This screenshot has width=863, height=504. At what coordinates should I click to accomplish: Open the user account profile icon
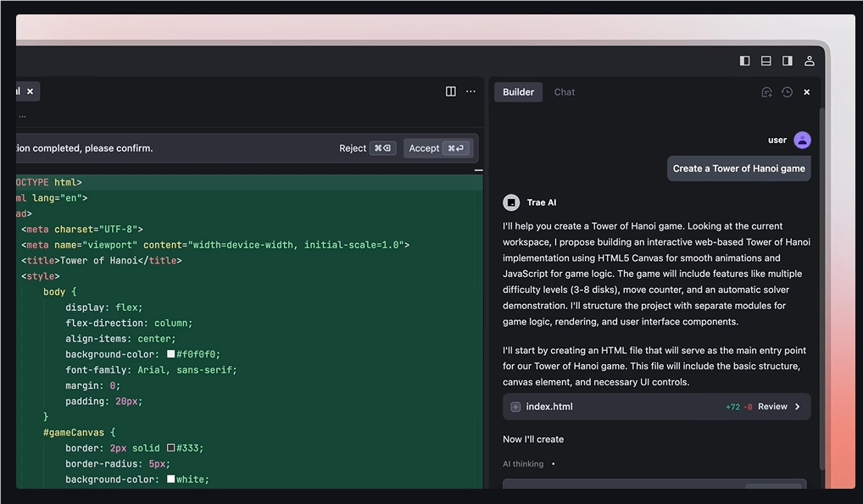coord(809,60)
